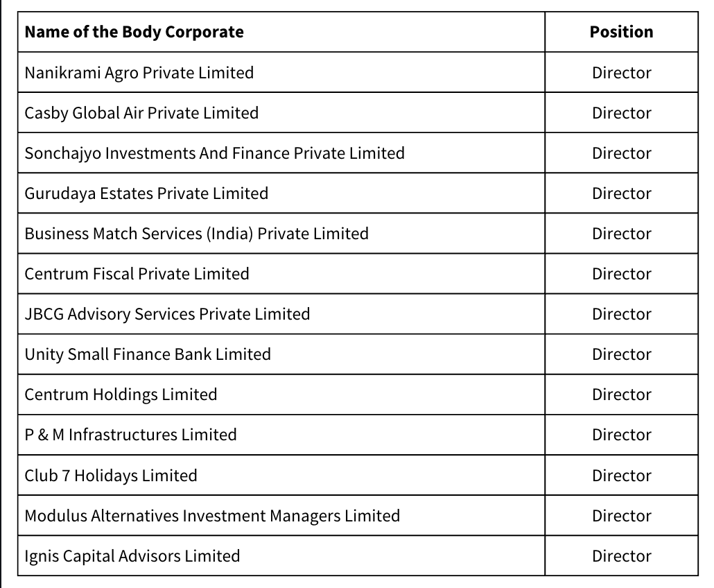Select Modulus Alternatives Investment Managers Limited
The image size is (714, 588).
[x=212, y=516]
